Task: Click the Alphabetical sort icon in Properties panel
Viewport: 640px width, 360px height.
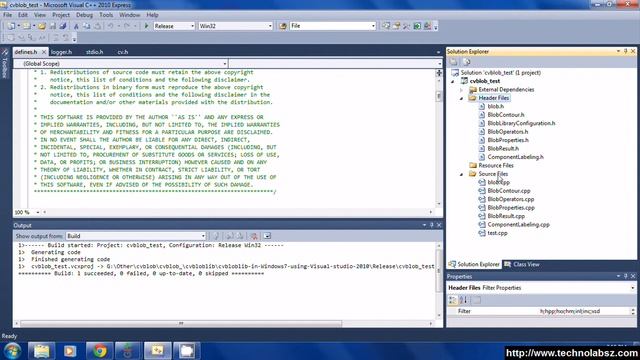Action: (463, 300)
